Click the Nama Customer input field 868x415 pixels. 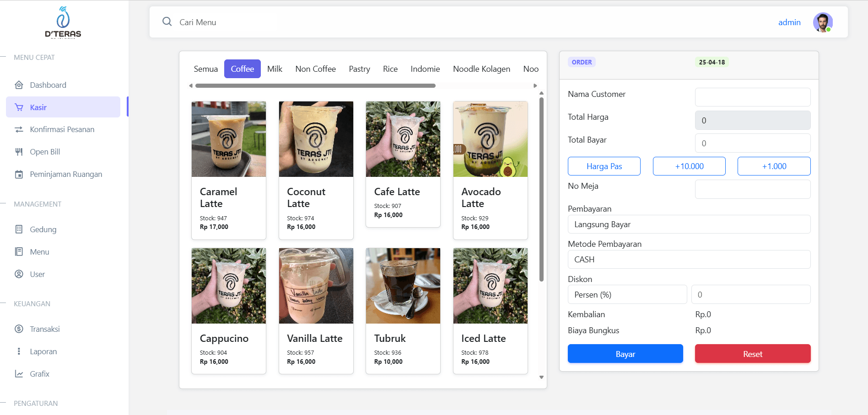click(x=752, y=97)
